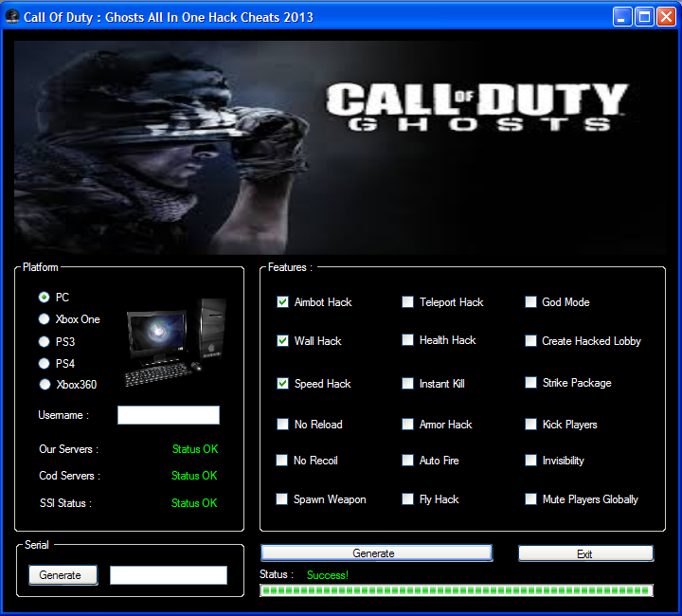Check the Invisibility checkbox
Image resolution: width=682 pixels, height=616 pixels.
[530, 461]
